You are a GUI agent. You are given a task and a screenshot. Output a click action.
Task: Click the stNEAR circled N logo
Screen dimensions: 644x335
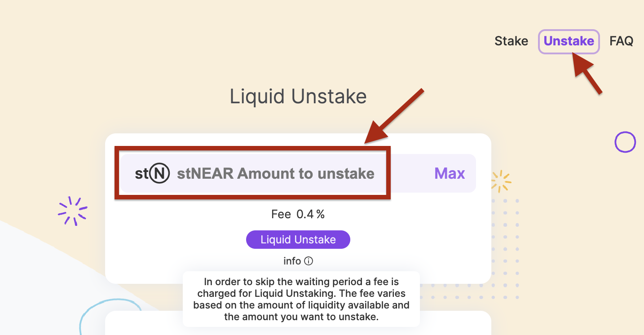[159, 174]
